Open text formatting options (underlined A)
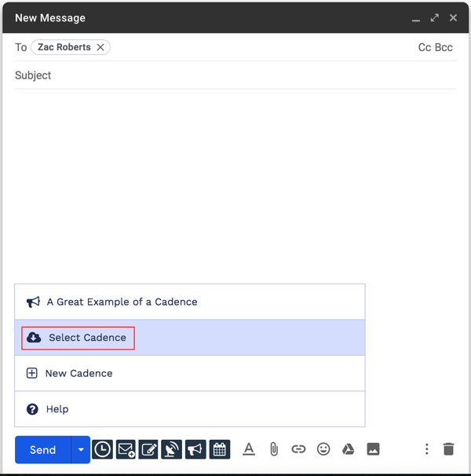Image resolution: width=471 pixels, height=476 pixels. tap(249, 449)
